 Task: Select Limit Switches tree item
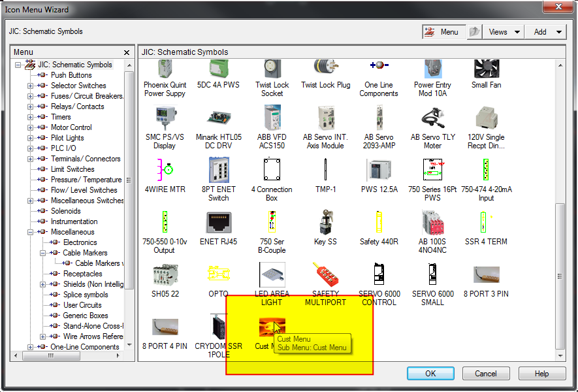point(72,169)
